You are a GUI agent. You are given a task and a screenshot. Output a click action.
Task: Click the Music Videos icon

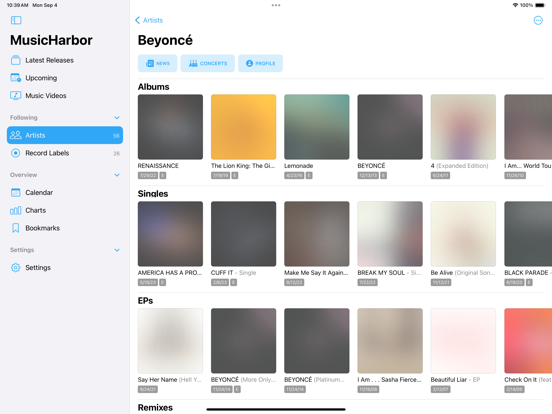15,95
